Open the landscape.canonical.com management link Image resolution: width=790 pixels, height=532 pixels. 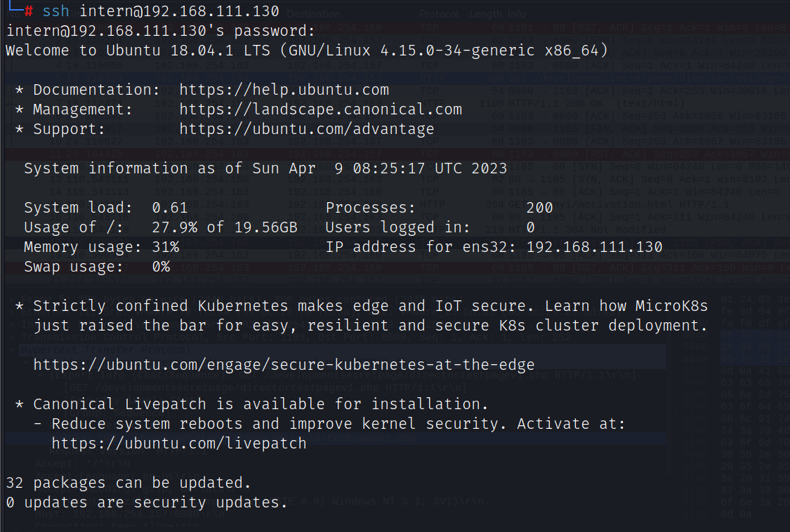(x=320, y=109)
